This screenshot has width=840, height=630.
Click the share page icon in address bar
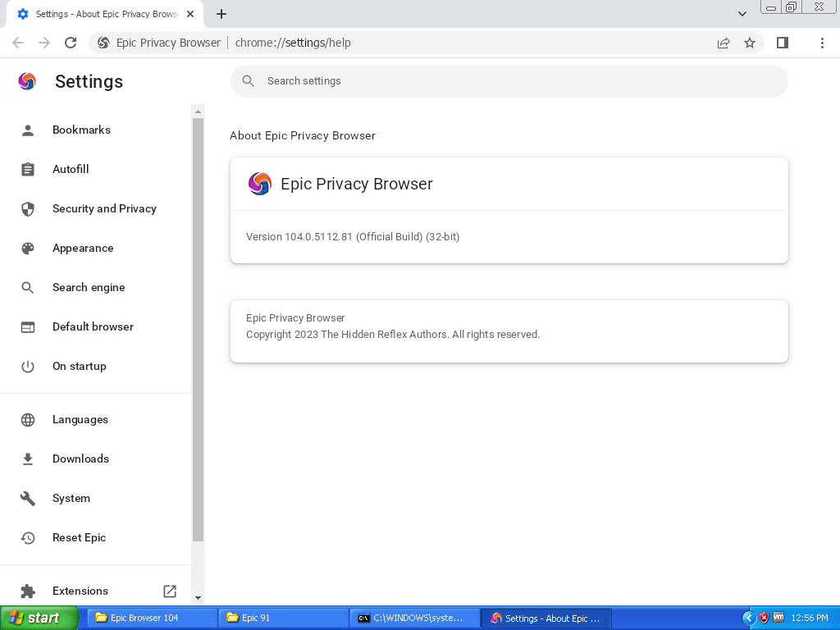click(724, 43)
